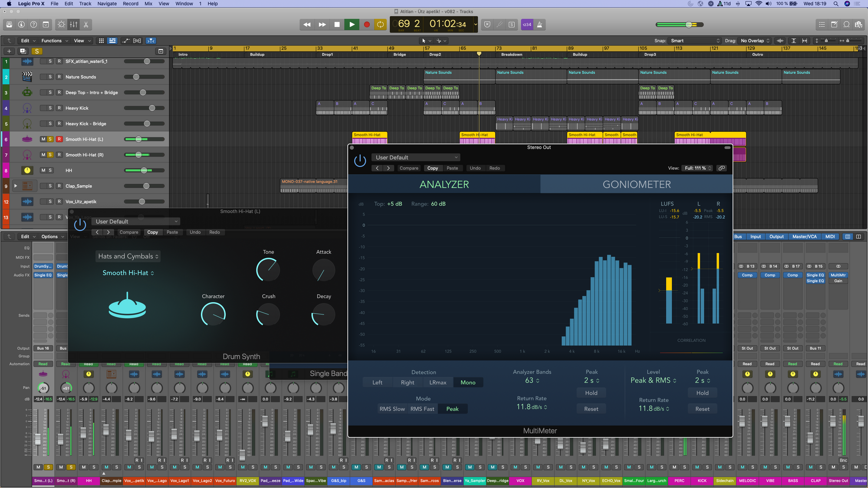This screenshot has width=868, height=488.
Task: Click the Record button in transport
Action: tap(367, 25)
